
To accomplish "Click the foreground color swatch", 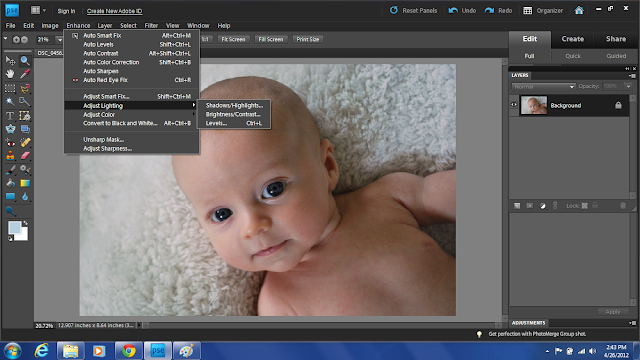I will [x=14, y=227].
